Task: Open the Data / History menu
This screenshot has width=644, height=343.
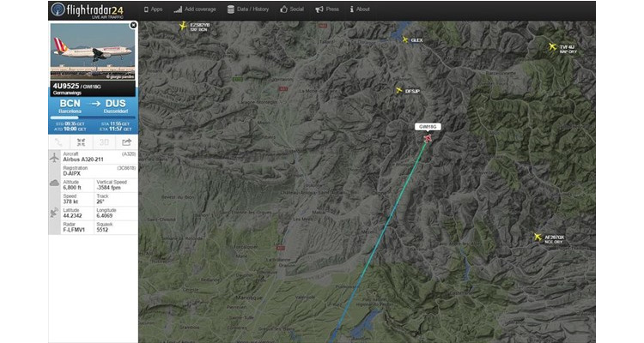Action: pyautogui.click(x=248, y=9)
